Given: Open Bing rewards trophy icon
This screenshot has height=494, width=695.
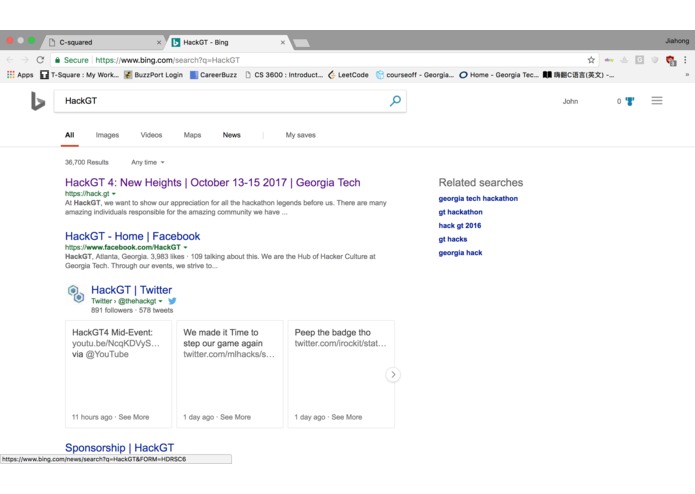Looking at the screenshot, I should point(629,101).
